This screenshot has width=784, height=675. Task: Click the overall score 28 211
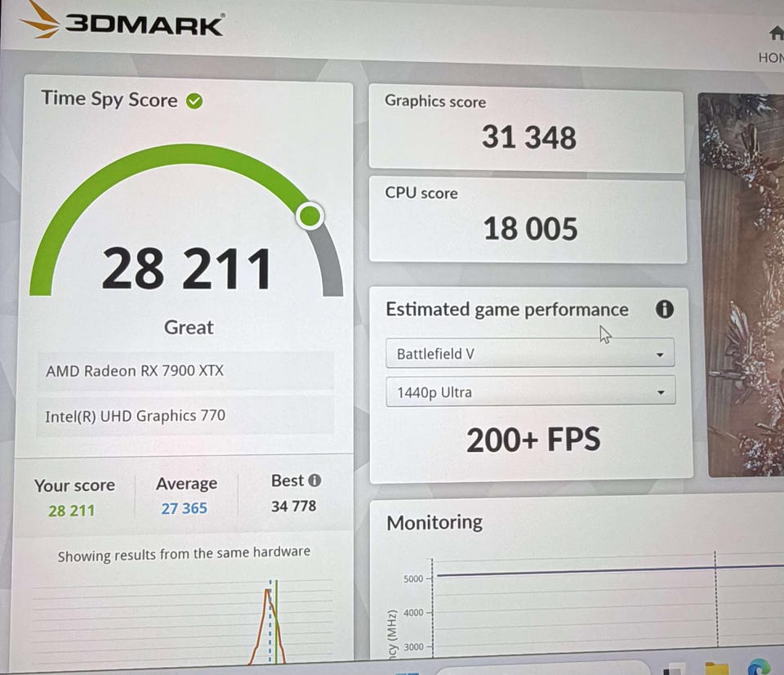[x=186, y=269]
